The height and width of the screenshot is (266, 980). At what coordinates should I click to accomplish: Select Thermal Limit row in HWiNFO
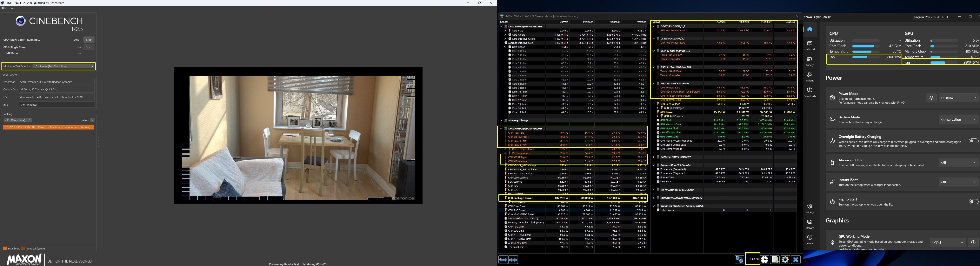tap(573, 247)
